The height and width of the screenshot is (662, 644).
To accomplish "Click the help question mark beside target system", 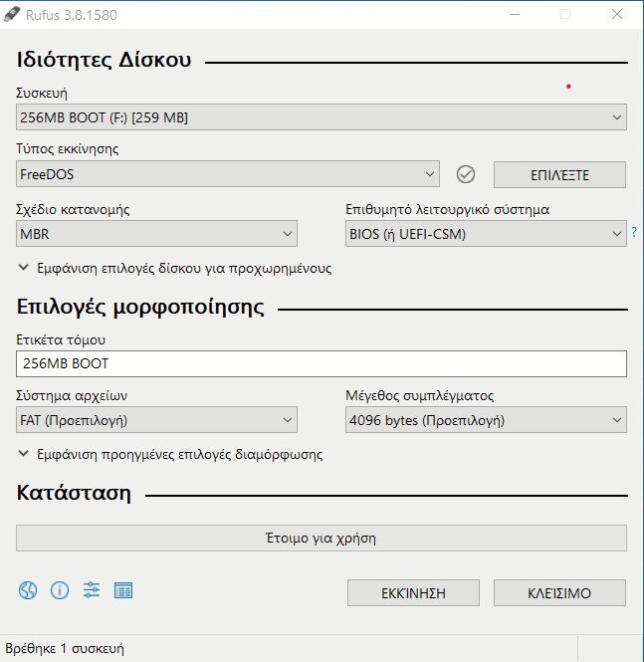I will click(634, 231).
